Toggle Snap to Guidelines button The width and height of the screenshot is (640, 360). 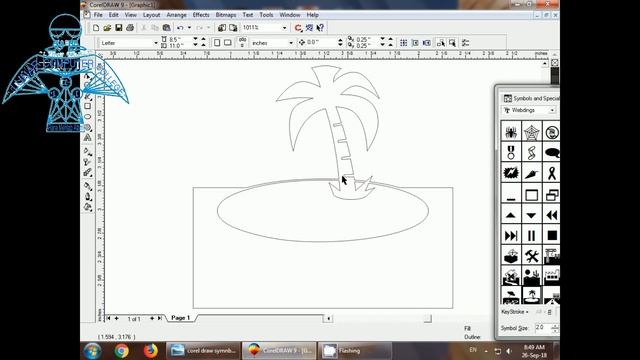[x=415, y=42]
